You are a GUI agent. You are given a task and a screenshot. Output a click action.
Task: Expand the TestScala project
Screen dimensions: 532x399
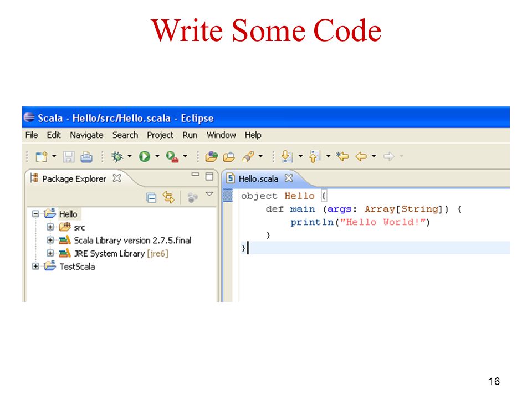35,267
